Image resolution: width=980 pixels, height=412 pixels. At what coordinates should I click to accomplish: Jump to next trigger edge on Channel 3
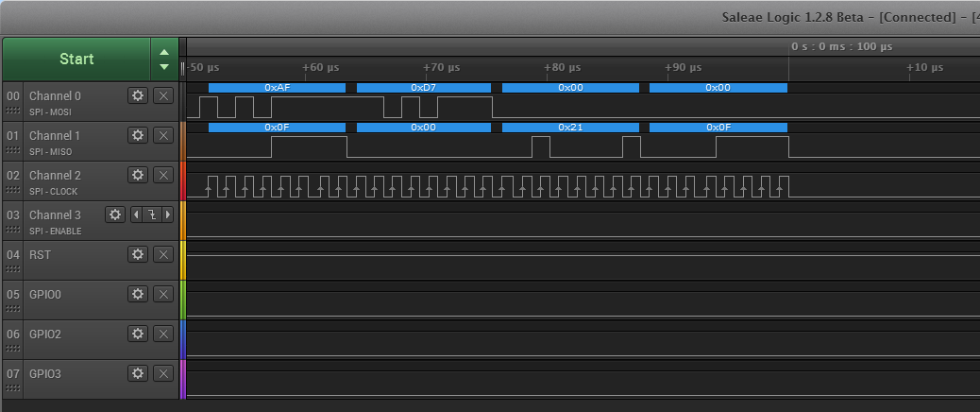(x=167, y=215)
